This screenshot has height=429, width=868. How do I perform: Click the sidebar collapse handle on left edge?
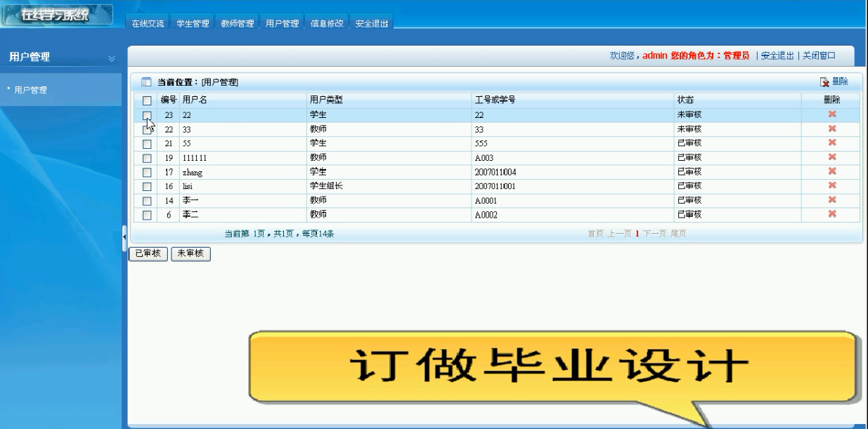coord(125,237)
